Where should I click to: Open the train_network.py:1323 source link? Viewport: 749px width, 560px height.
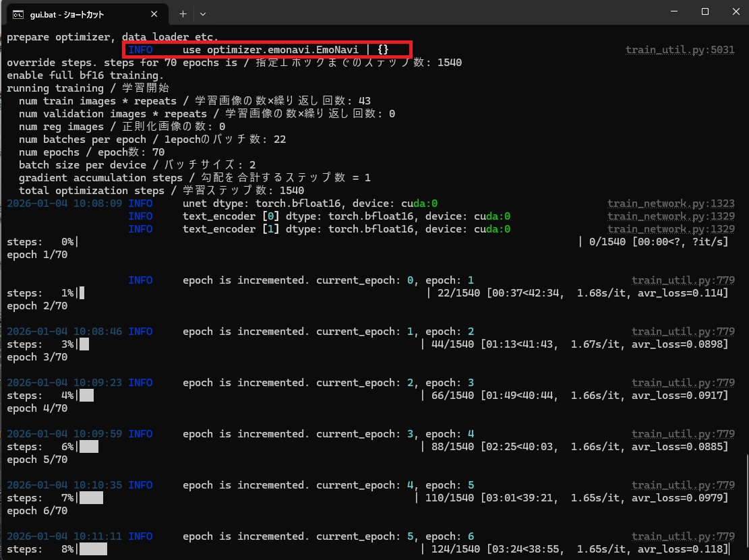(670, 204)
